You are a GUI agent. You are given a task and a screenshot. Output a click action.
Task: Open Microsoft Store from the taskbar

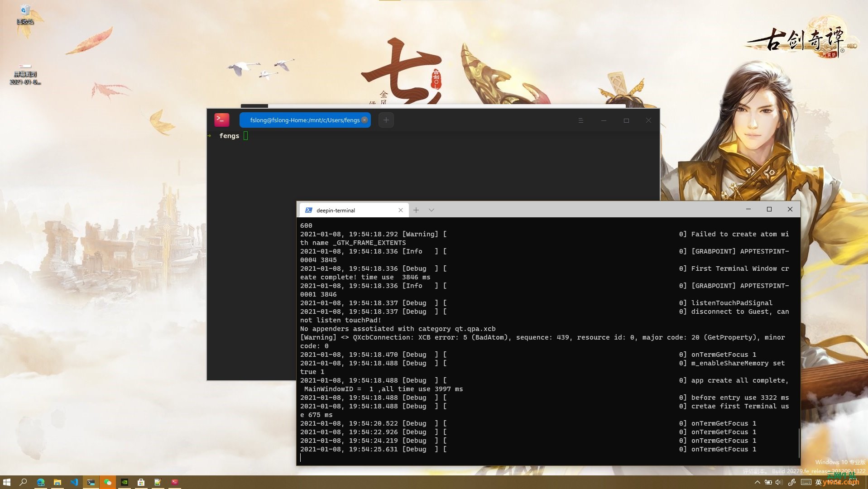[141, 482]
